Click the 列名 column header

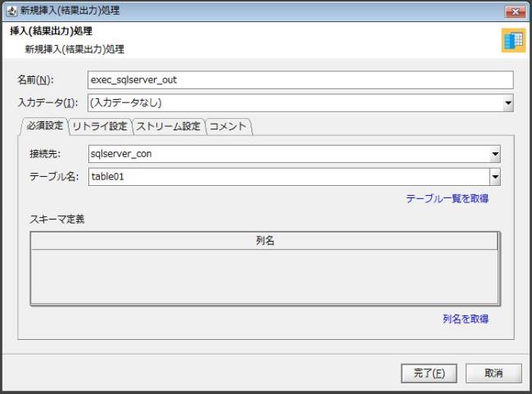pos(264,241)
